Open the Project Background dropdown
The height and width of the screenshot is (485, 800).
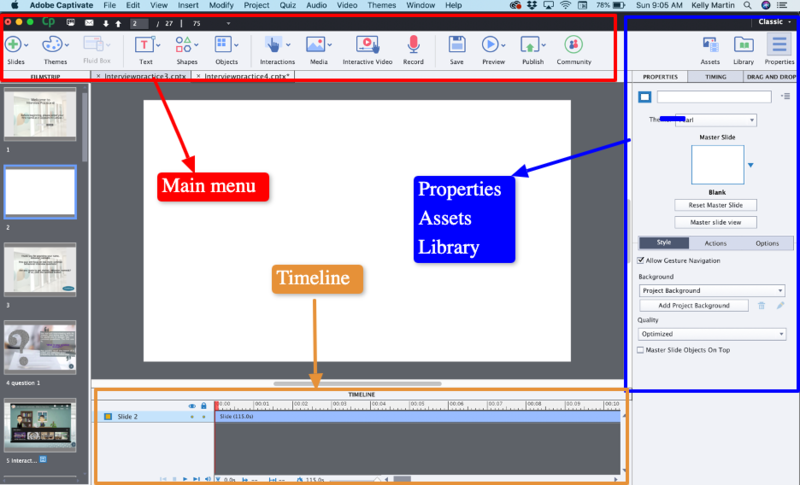pyautogui.click(x=714, y=290)
